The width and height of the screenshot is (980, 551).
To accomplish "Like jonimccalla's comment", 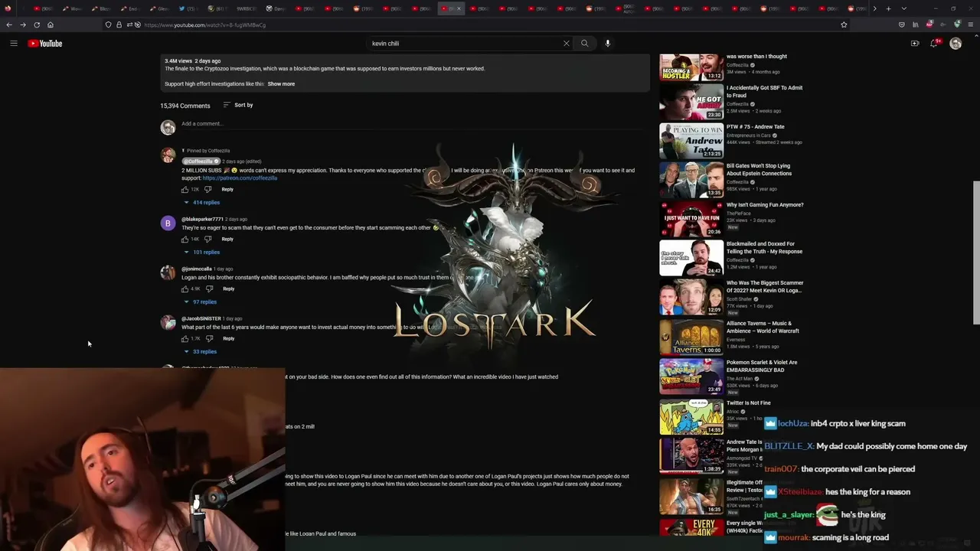I will [x=185, y=289].
